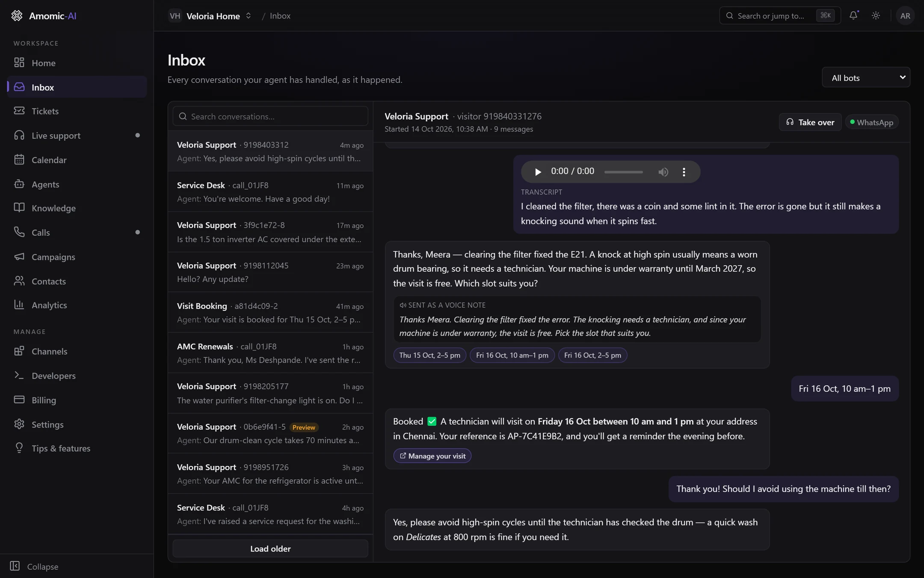Click Take over button
This screenshot has width=924, height=578.
[x=810, y=122]
